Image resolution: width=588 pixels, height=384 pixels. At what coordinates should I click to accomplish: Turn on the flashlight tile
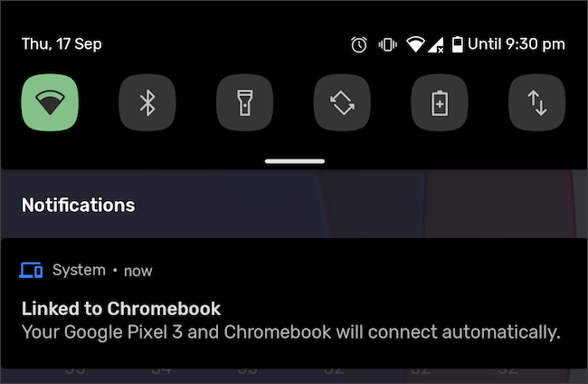pos(245,102)
